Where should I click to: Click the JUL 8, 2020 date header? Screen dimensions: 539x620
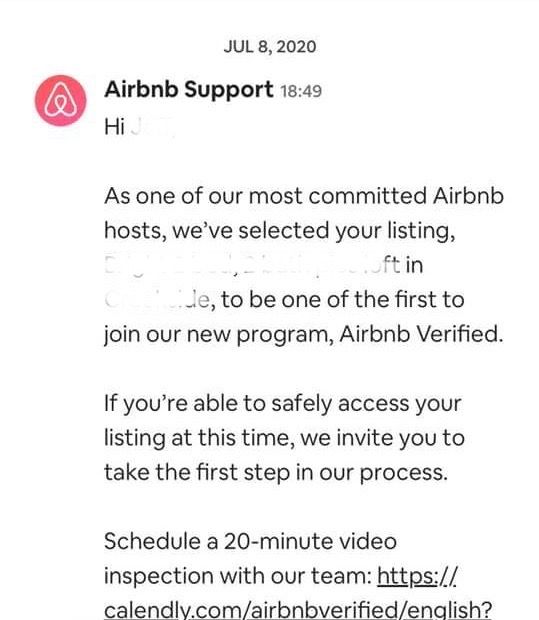pyautogui.click(x=270, y=47)
